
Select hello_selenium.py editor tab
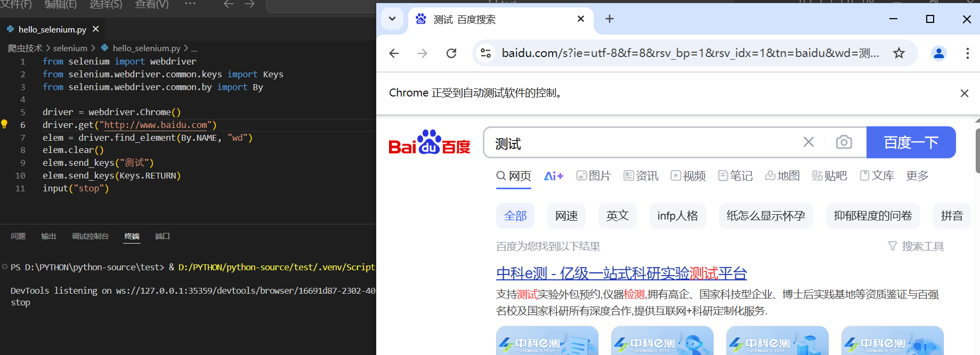click(52, 29)
